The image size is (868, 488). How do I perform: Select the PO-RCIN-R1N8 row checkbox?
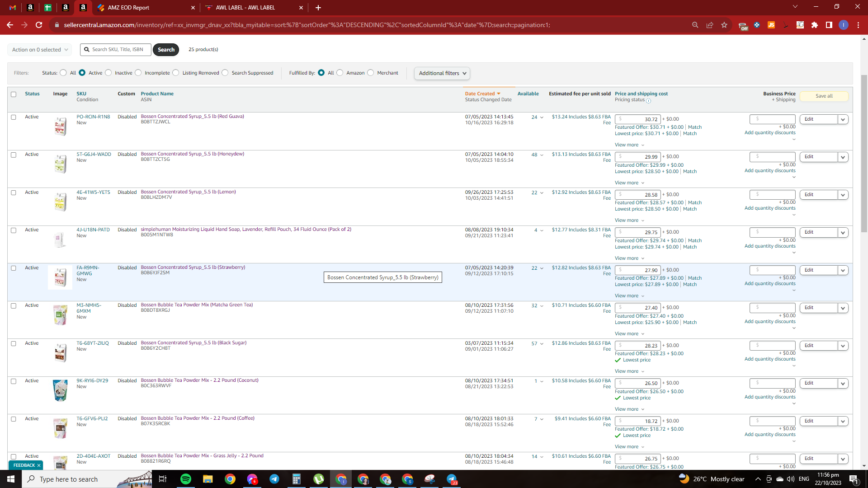click(14, 117)
